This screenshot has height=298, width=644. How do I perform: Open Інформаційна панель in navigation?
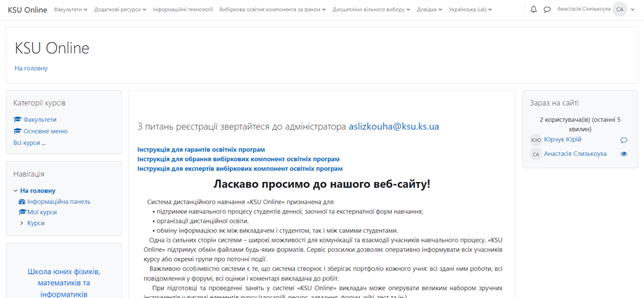coord(59,202)
